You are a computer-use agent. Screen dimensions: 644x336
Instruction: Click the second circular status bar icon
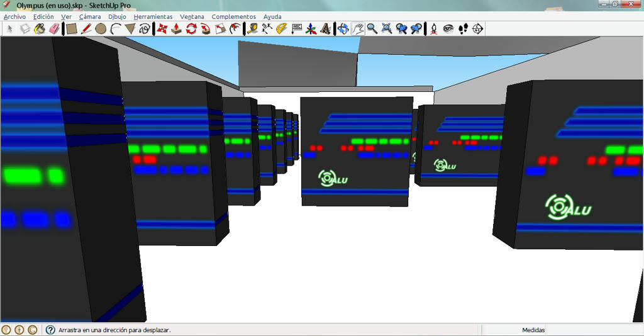(x=19, y=330)
